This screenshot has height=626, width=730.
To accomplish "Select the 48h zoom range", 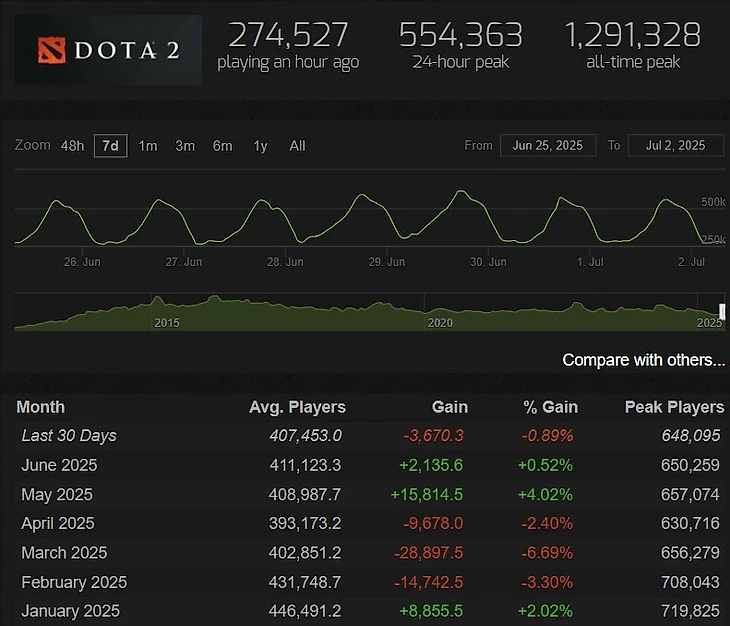I will [x=72, y=146].
